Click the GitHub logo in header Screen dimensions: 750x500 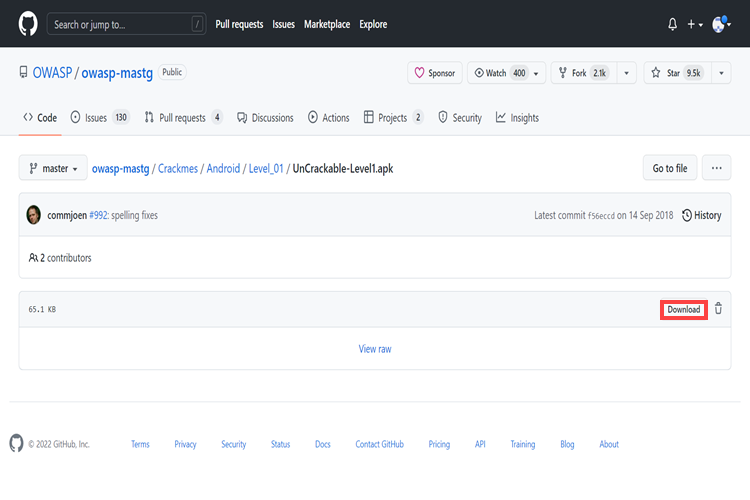28,24
